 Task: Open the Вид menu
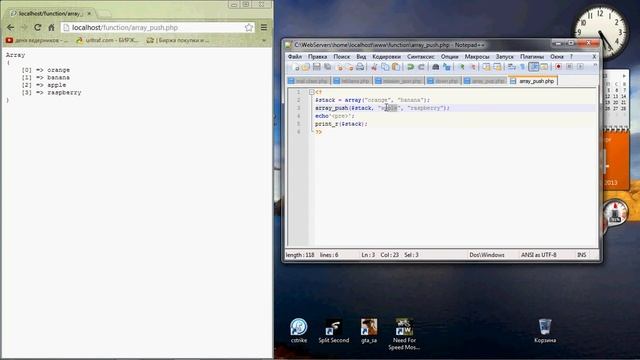coord(361,57)
